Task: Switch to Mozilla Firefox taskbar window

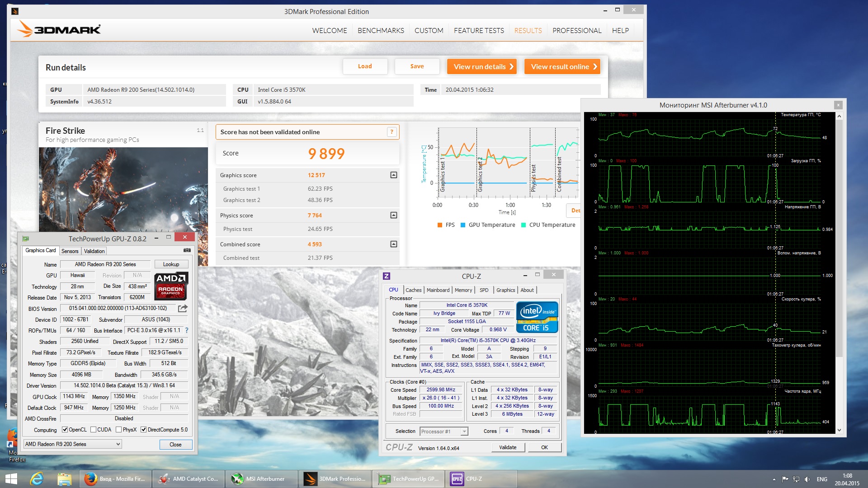Action: pos(115,479)
